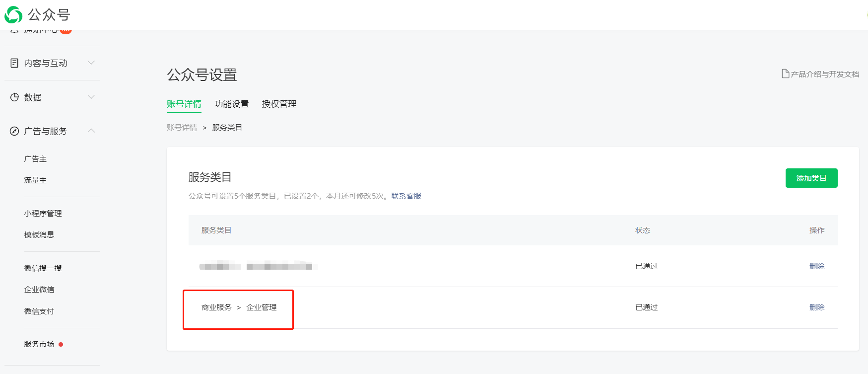Click the green WeChat 公众号 logo icon

(13, 15)
